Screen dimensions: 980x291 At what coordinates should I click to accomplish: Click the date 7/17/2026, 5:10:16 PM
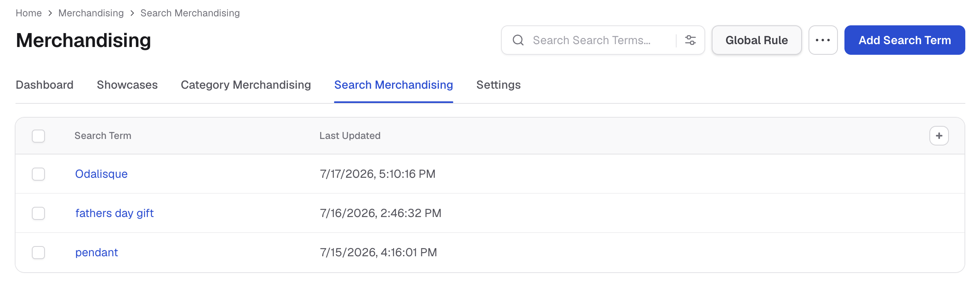(x=378, y=174)
